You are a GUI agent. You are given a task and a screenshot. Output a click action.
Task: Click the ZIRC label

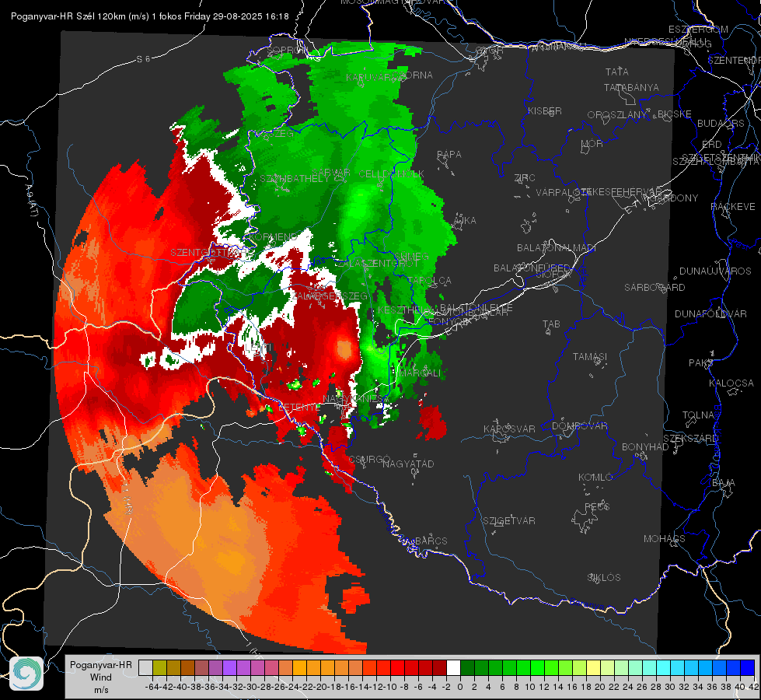coord(525,178)
